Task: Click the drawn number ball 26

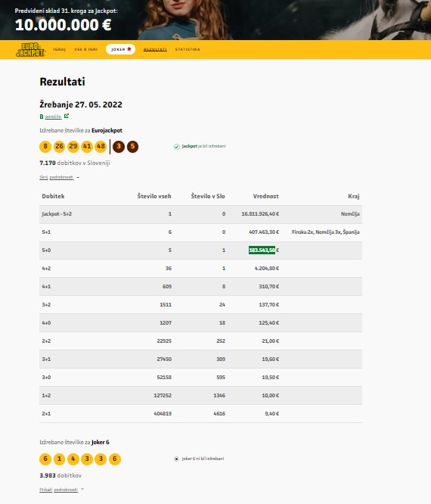Action: pyautogui.click(x=59, y=147)
